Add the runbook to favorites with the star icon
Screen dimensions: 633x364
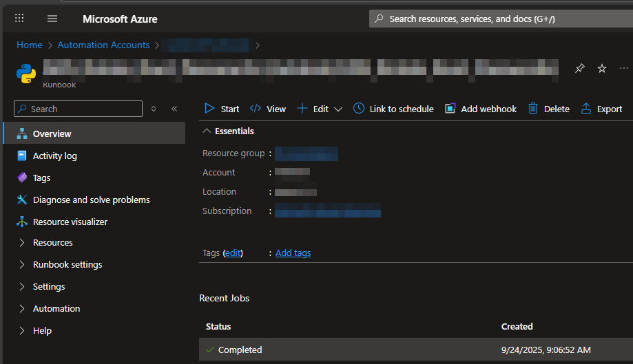(x=602, y=68)
